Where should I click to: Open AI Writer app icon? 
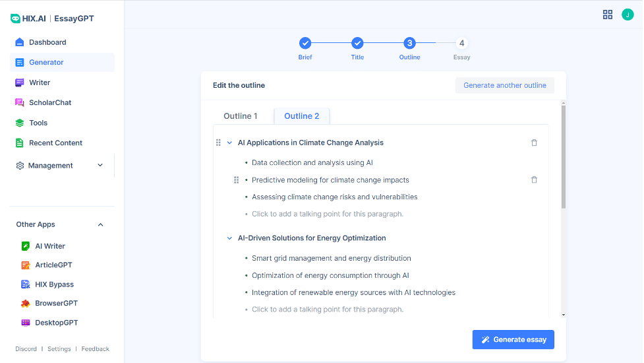click(x=26, y=246)
